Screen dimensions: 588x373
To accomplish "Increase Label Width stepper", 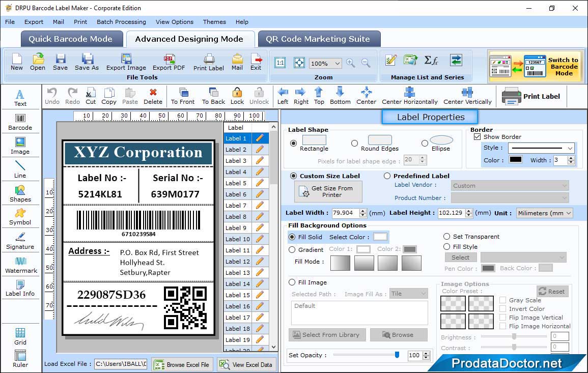I will point(362,211).
